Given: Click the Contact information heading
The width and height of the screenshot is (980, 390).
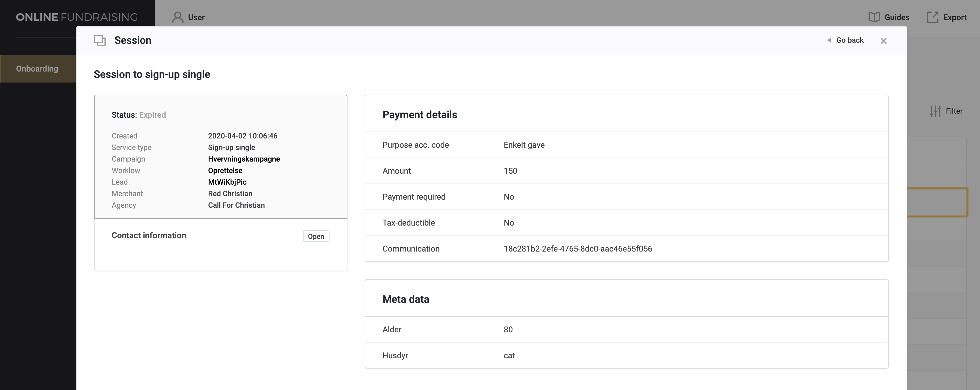Looking at the screenshot, I should [149, 236].
